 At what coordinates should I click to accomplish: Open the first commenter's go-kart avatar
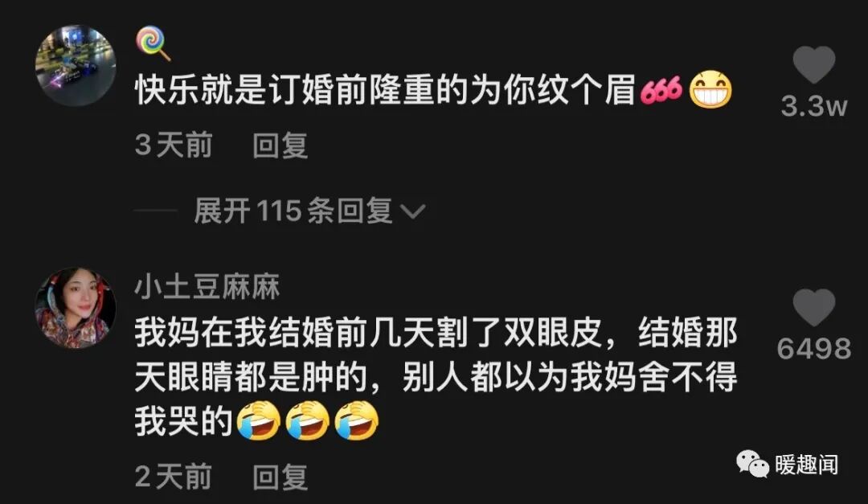click(76, 65)
